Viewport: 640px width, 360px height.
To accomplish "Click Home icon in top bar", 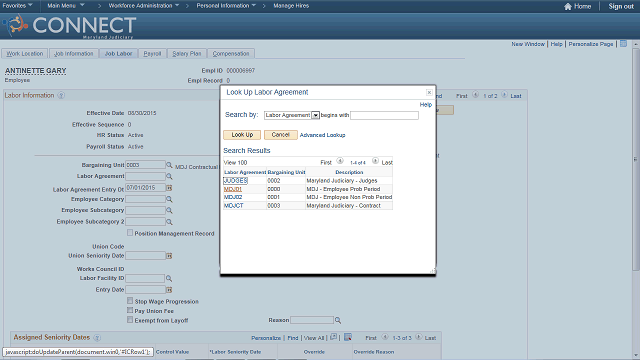I will click(568, 6).
